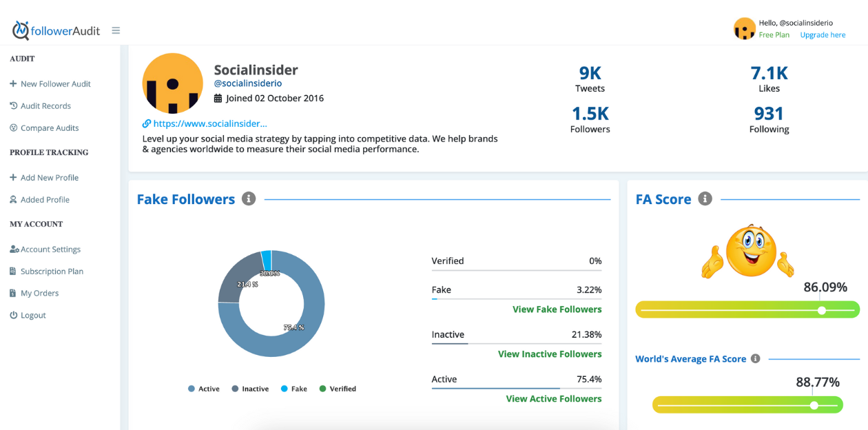Click the compare icon beside Compare Audits
This screenshot has height=430, width=868.
point(13,127)
